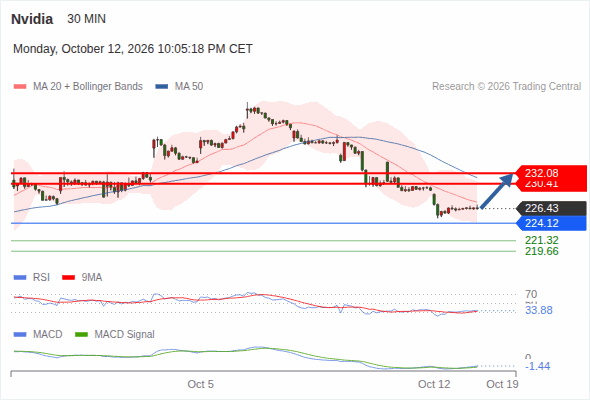Click the Oct 12 date axis marker
The width and height of the screenshot is (590, 400).
(x=434, y=384)
